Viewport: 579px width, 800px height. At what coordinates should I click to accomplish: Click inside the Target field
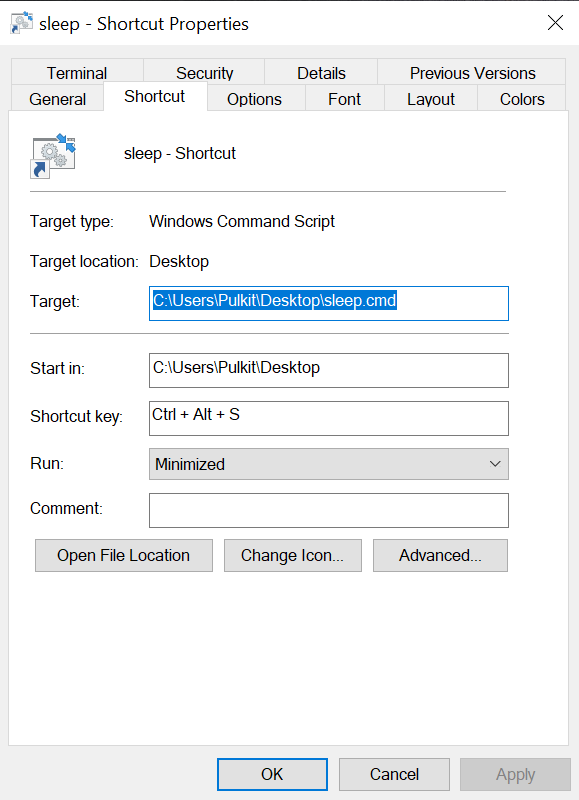pos(328,303)
